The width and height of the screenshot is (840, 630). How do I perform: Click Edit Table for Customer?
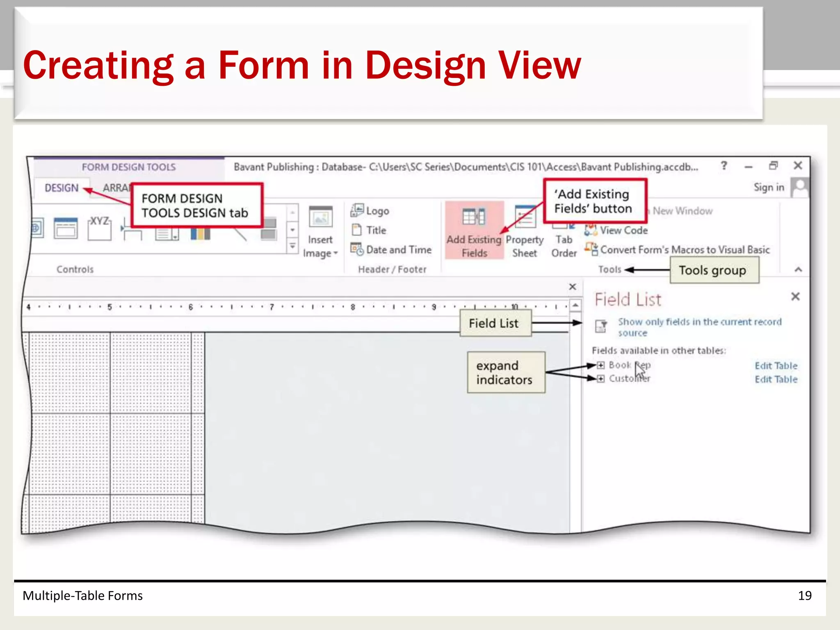click(x=776, y=379)
